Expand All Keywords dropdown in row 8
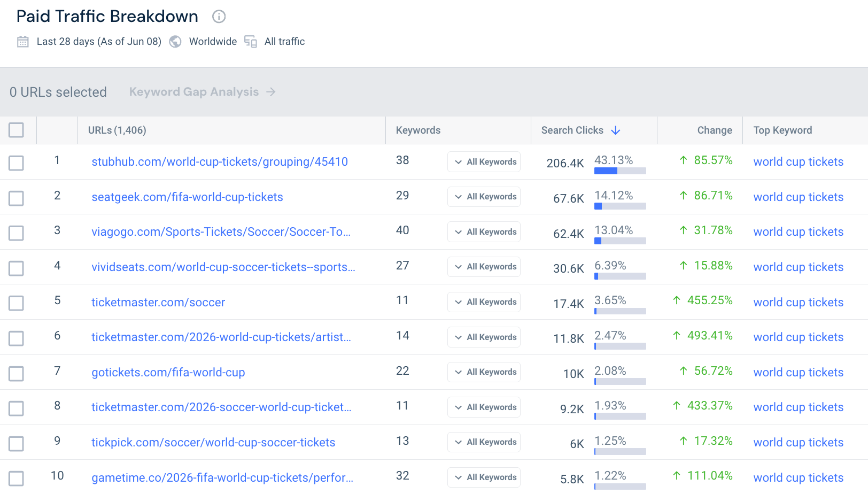The image size is (868, 494). pos(484,407)
